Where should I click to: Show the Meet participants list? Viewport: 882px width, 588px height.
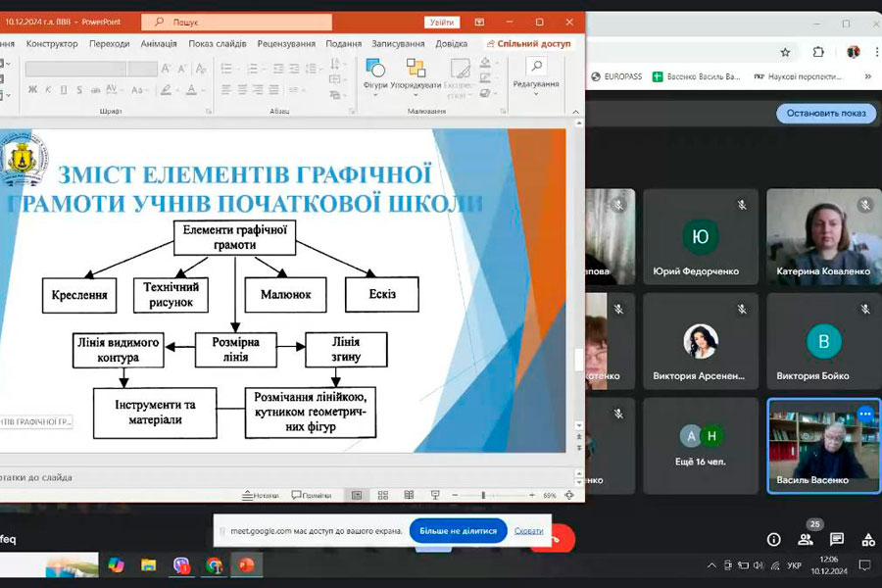click(806, 539)
